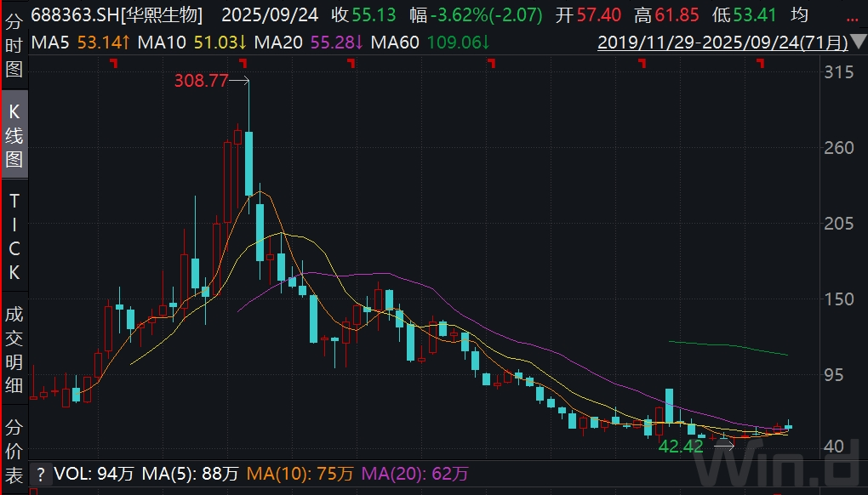Click the 308.77 peak price label
Viewport: 868px width, 495px height.
tap(201, 81)
